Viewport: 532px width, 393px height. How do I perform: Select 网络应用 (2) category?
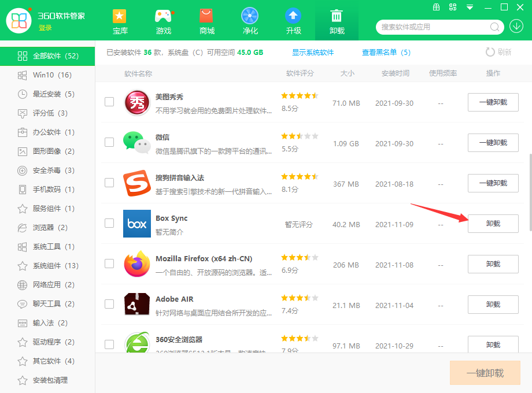coord(47,285)
